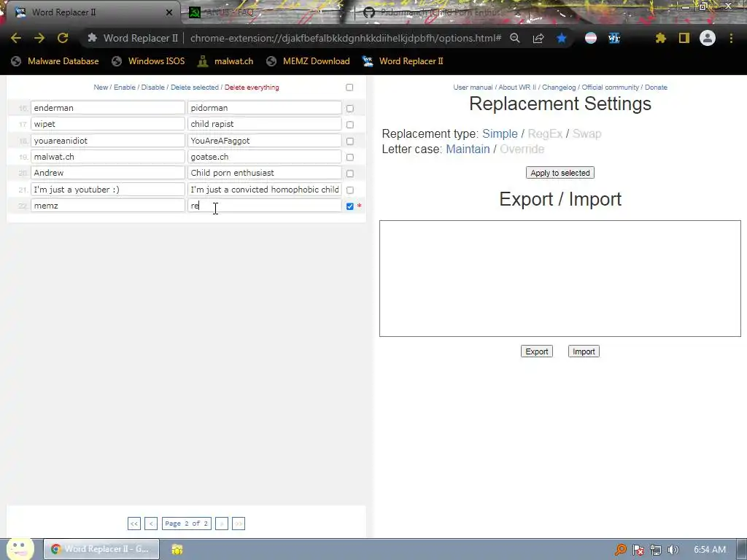747x560 pixels.
Task: Open the folder icon on taskbar
Action: point(177,550)
